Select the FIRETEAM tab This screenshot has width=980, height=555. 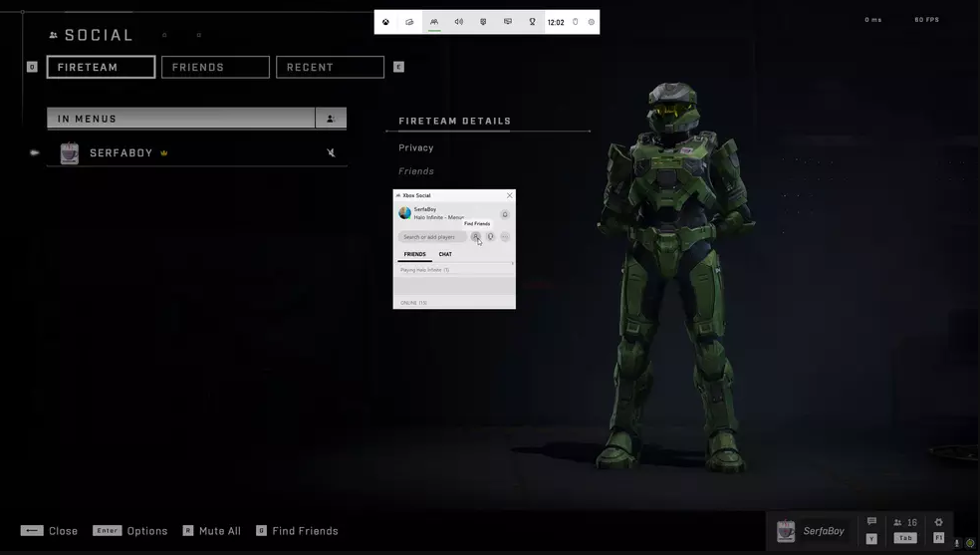tap(102, 67)
